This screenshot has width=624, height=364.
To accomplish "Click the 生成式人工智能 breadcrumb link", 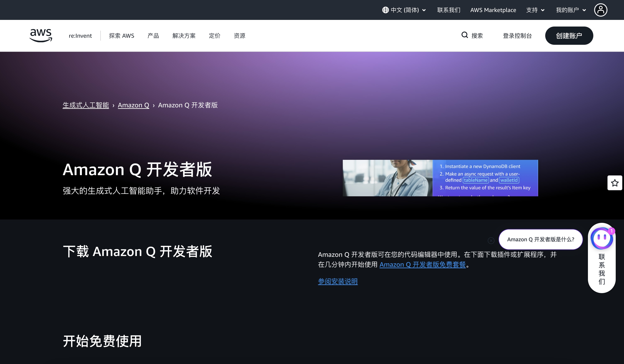I will [86, 105].
